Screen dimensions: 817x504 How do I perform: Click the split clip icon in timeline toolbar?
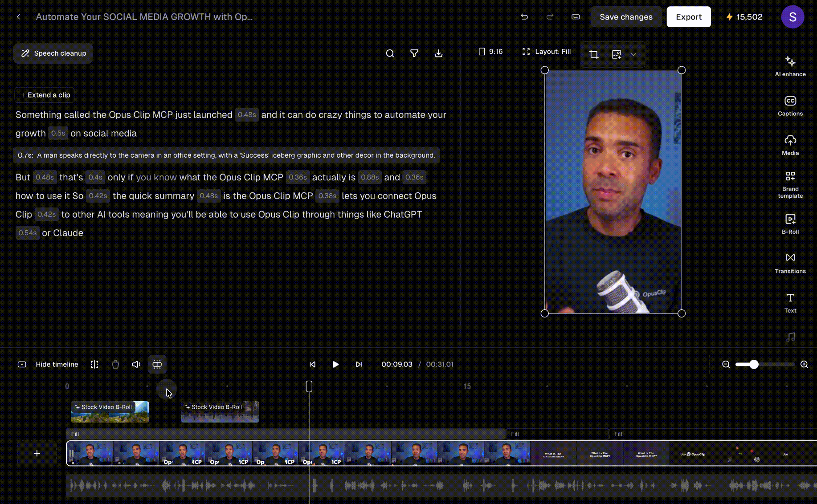[x=94, y=364]
